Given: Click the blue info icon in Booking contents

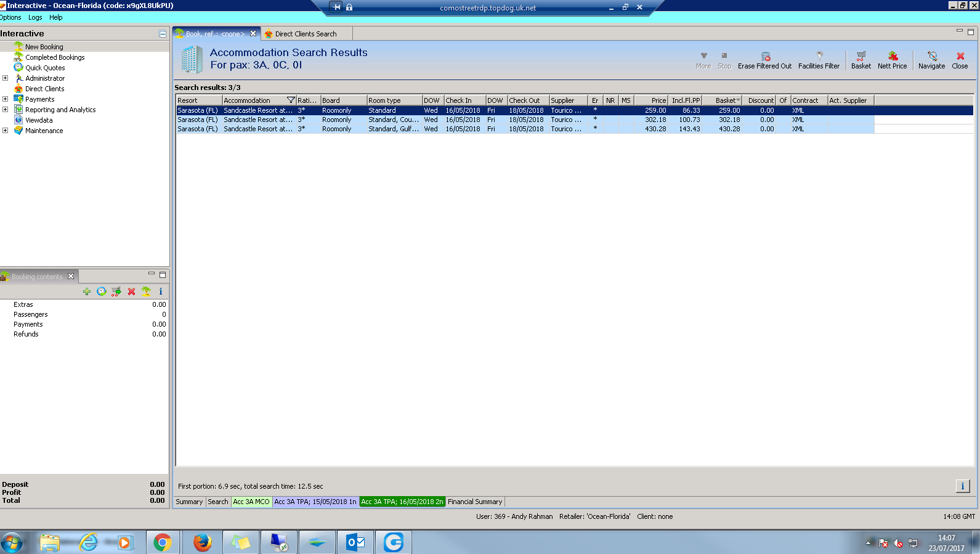Looking at the screenshot, I should pos(161,291).
